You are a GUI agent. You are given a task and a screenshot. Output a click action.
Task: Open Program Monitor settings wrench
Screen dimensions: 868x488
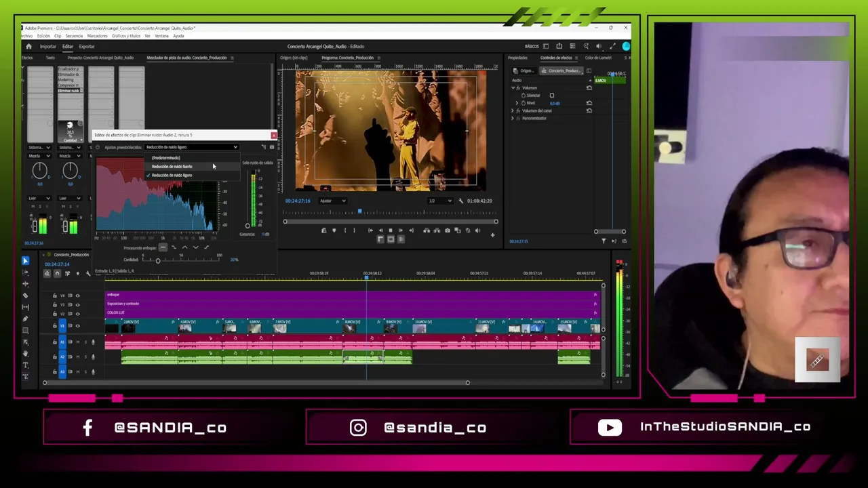coord(461,201)
